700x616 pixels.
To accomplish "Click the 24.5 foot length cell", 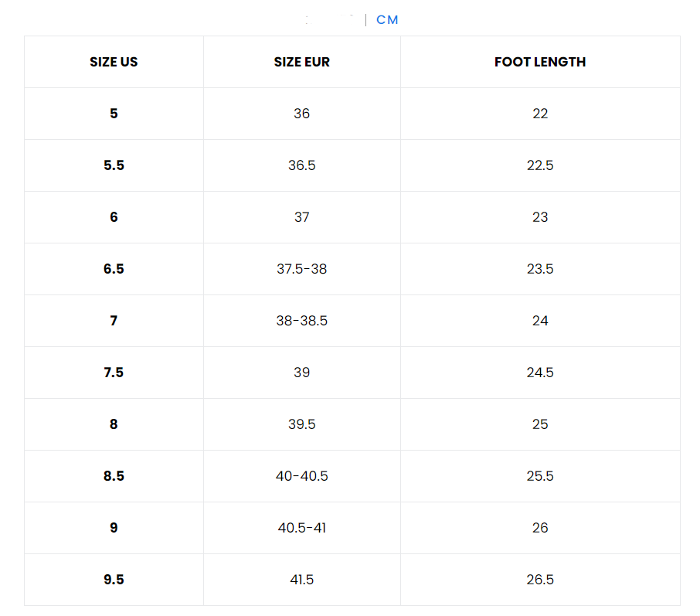I will (x=540, y=373).
